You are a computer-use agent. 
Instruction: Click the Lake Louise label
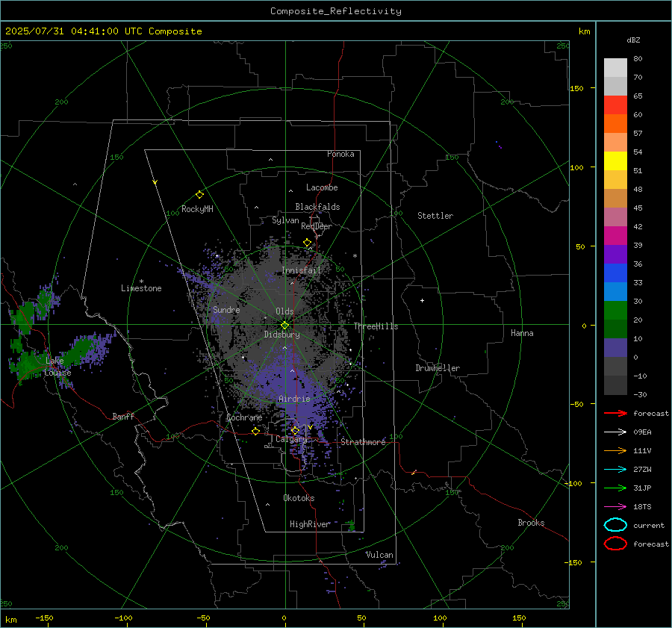pyautogui.click(x=57, y=367)
